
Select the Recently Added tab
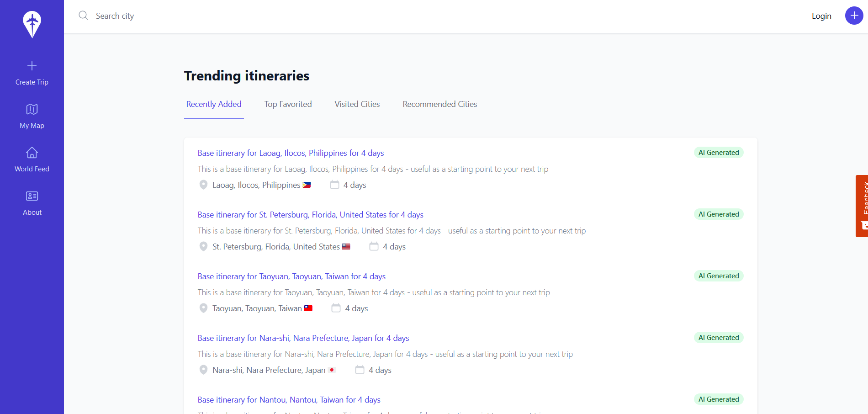point(214,104)
